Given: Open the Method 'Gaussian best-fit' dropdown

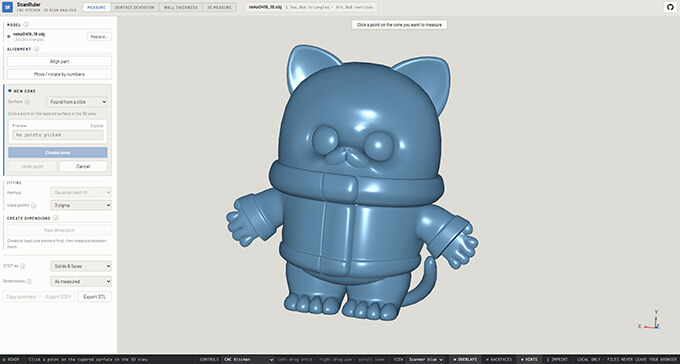Looking at the screenshot, I should pyautogui.click(x=81, y=192).
